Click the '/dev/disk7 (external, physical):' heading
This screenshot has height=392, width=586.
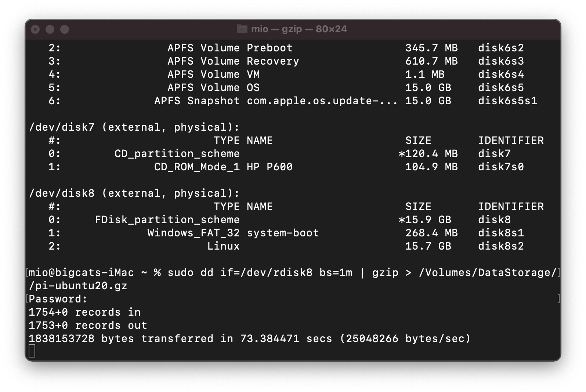[134, 127]
